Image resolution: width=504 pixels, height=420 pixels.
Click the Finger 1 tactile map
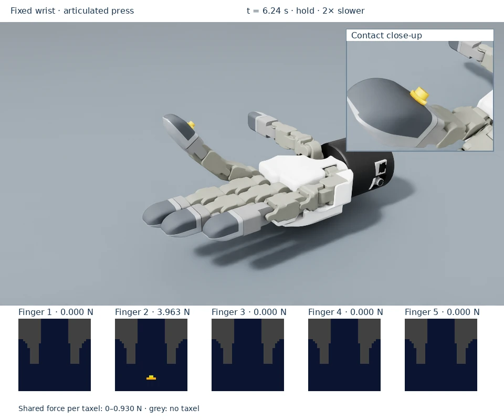click(55, 355)
